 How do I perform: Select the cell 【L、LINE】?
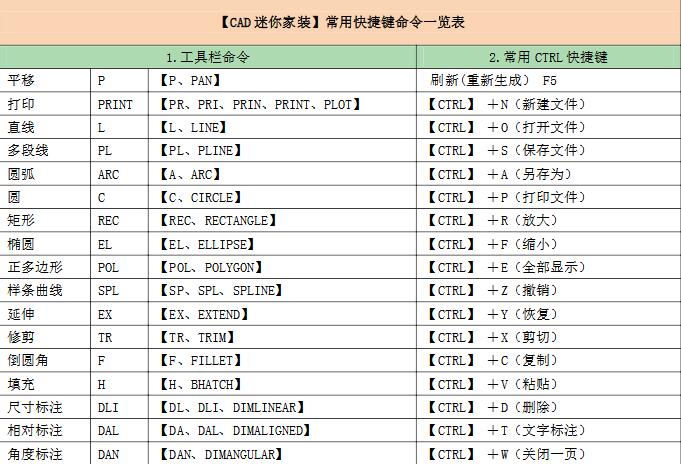tap(282, 127)
